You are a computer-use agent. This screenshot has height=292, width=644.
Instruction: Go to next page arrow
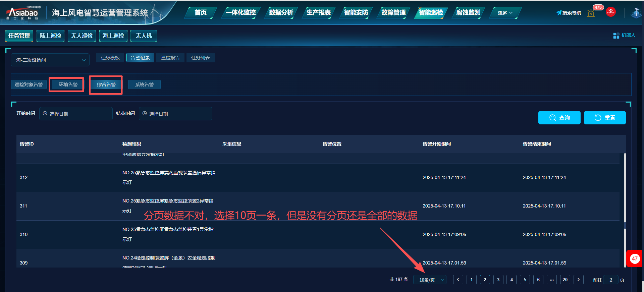click(x=579, y=280)
